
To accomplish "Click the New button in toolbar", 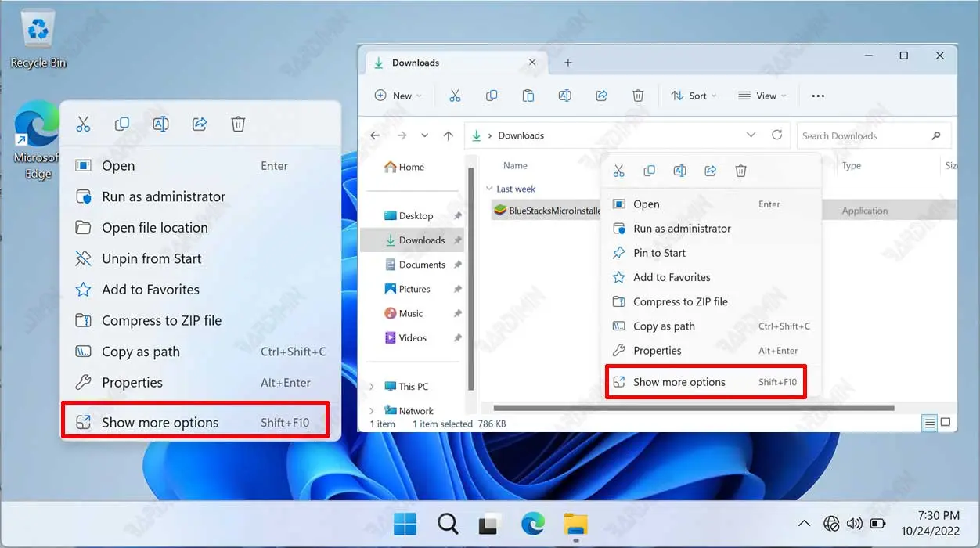I will click(x=398, y=96).
